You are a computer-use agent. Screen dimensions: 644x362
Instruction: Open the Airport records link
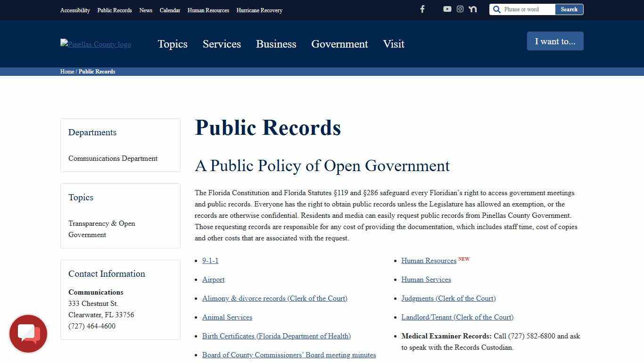click(213, 279)
